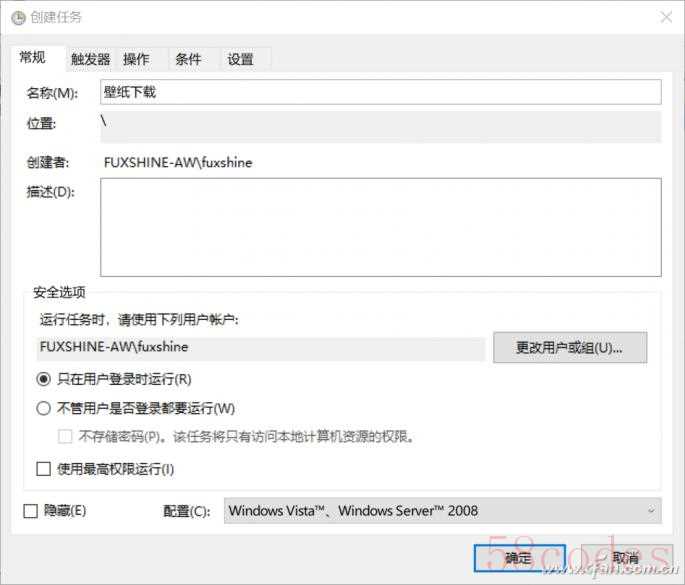Select 只在用户登录时运行 radio option
This screenshot has height=585, width=685.
coord(43,379)
